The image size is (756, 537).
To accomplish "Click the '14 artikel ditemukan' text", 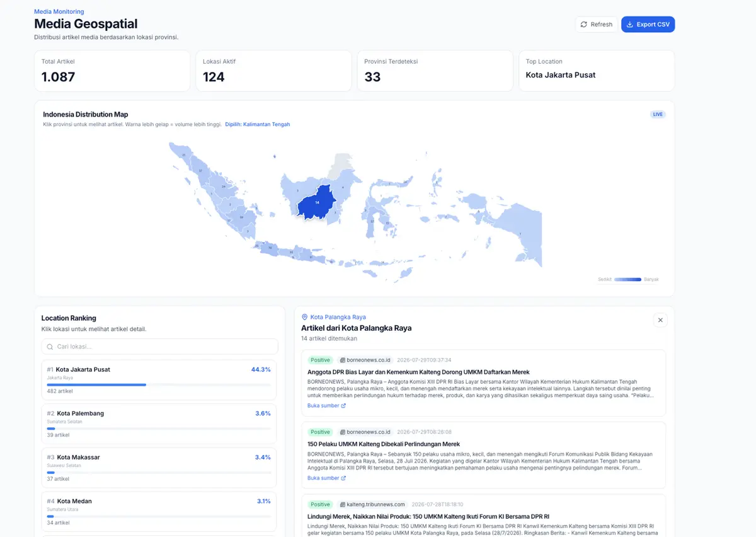I will point(329,338).
